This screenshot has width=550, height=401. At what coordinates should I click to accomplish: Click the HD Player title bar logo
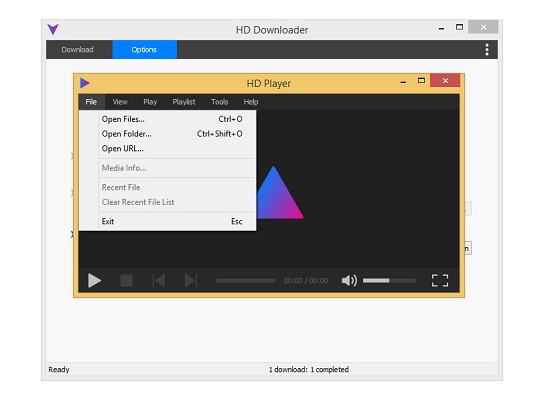click(85, 83)
